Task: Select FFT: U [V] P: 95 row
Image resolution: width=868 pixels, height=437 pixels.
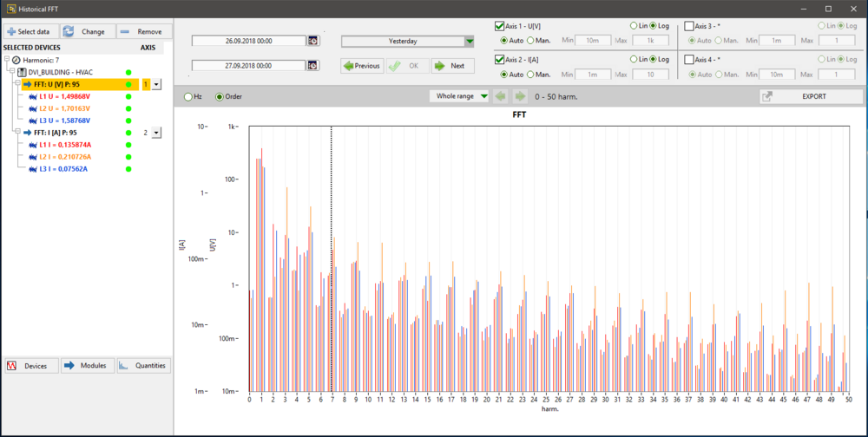Action: pyautogui.click(x=80, y=85)
